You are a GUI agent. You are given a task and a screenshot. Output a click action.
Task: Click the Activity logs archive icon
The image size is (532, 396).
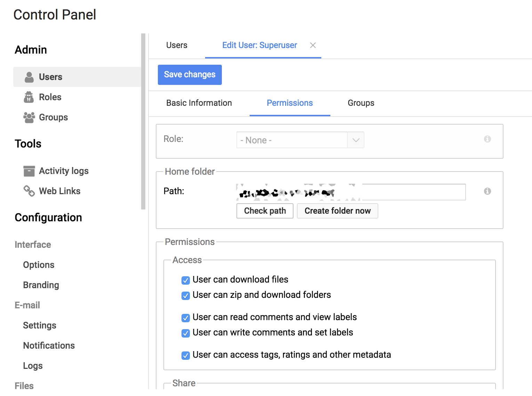29,171
